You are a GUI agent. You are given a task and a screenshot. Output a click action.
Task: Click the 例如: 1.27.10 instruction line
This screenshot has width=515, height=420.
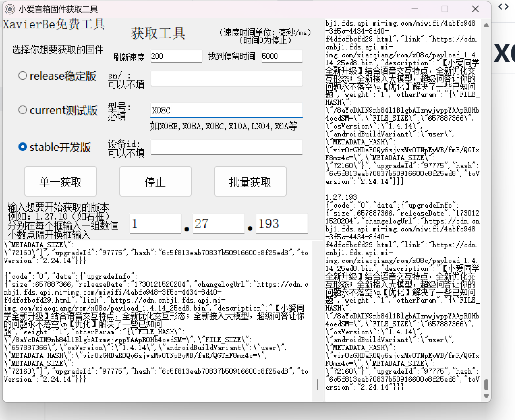tap(59, 216)
